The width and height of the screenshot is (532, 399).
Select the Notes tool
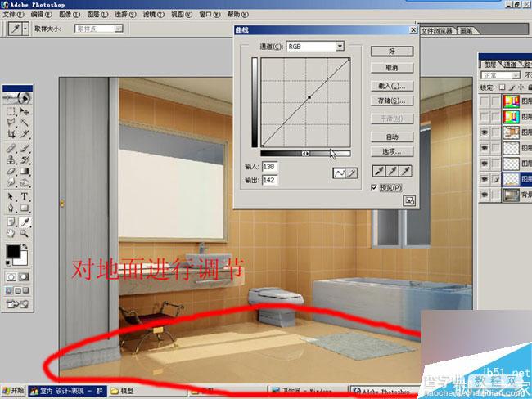coord(11,222)
